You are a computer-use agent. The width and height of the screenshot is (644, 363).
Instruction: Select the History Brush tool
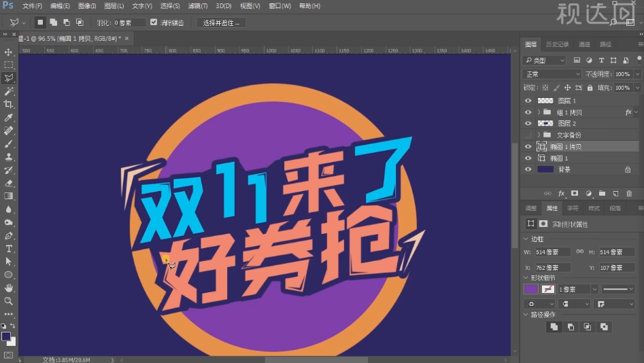pyautogui.click(x=8, y=170)
